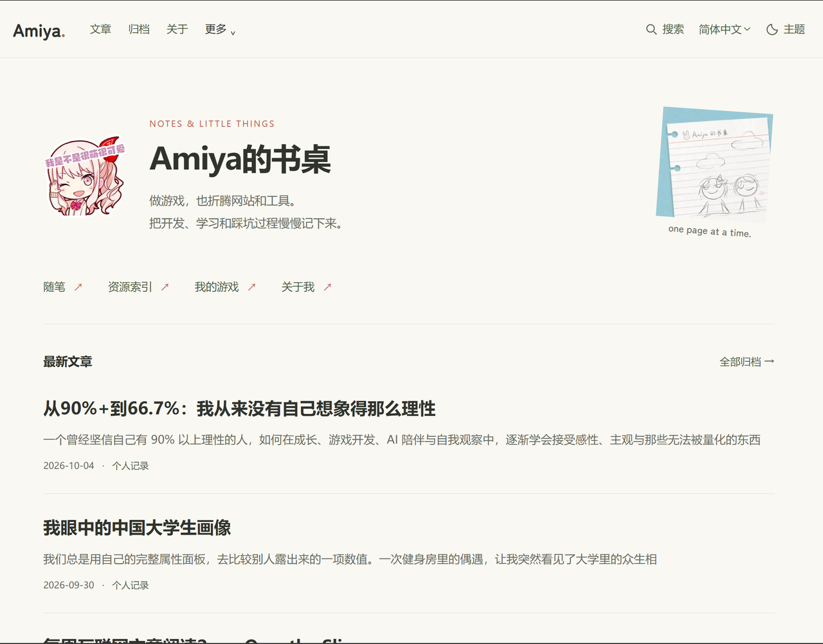Screen dimensions: 823x644
Task: Click the 2026-09-30 post date
Action: click(x=69, y=586)
